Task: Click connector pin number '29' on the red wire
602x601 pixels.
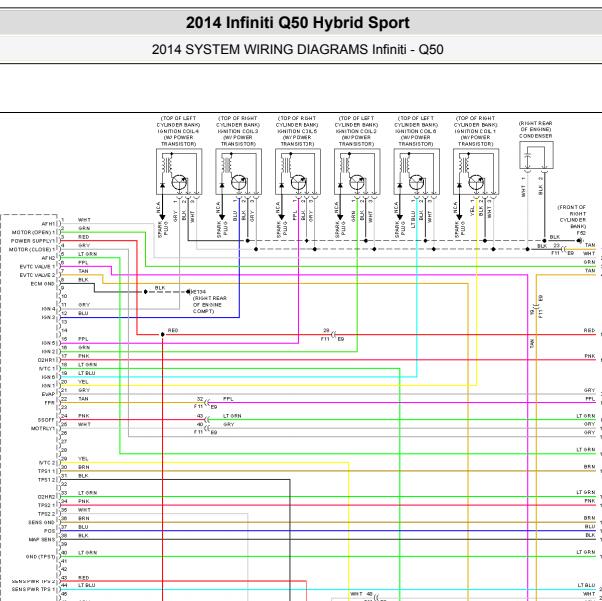Action: pos(326,331)
